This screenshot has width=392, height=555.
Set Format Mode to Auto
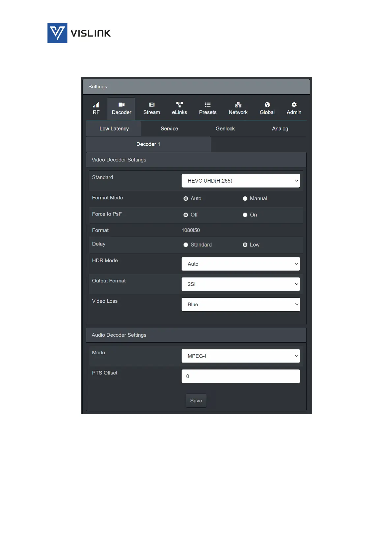(x=186, y=198)
